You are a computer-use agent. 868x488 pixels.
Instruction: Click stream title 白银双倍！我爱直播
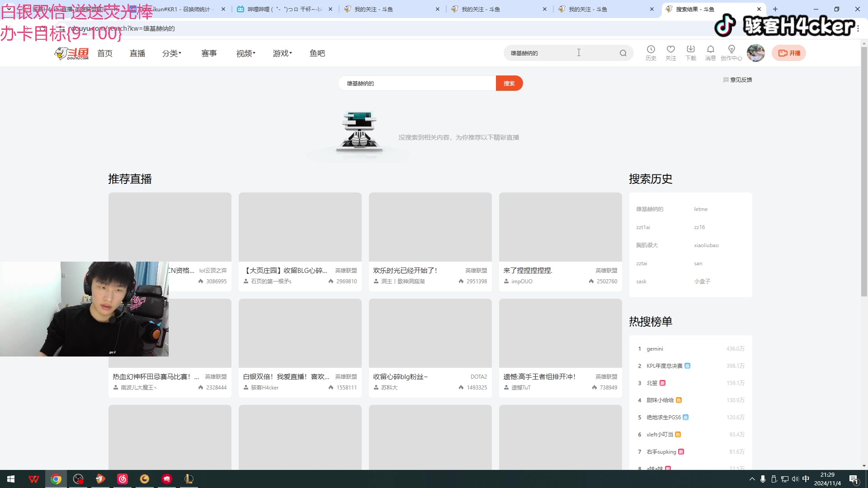click(286, 377)
